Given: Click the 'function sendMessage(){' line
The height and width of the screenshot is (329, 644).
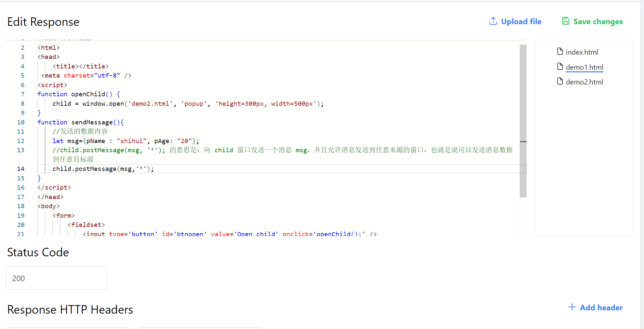Looking at the screenshot, I should click(x=80, y=122).
